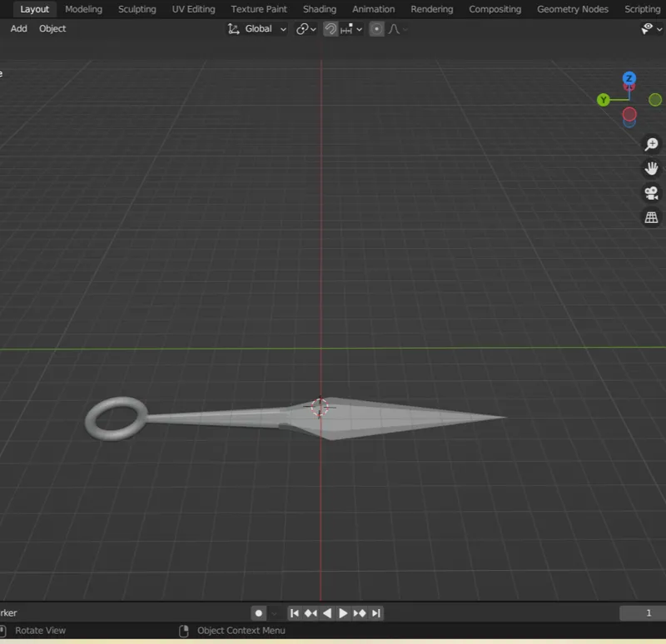This screenshot has height=644, width=666.
Task: Switch to the Sculpting workspace tab
Action: coord(137,9)
